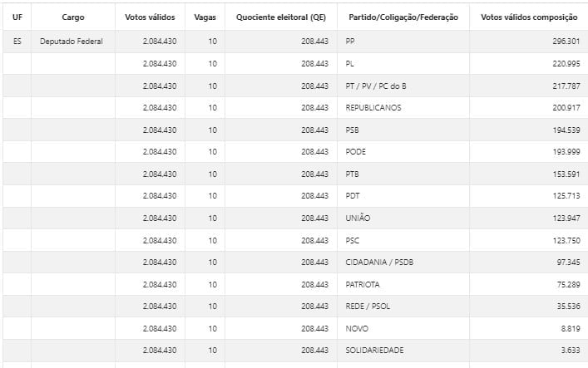Select the CIDADANIA / PSDB cell
Image resolution: width=588 pixels, height=368 pixels.
pos(378,262)
